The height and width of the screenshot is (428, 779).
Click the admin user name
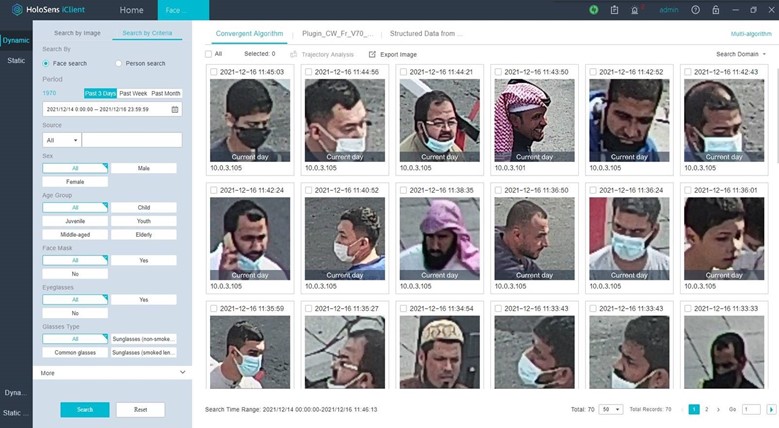[x=668, y=10]
